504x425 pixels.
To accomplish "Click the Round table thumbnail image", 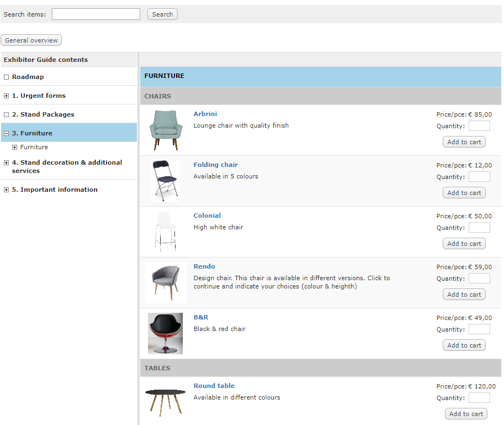I will click(165, 402).
